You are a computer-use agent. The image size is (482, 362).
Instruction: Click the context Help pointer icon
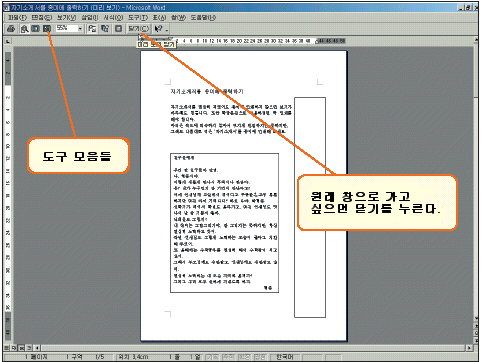[x=159, y=29]
